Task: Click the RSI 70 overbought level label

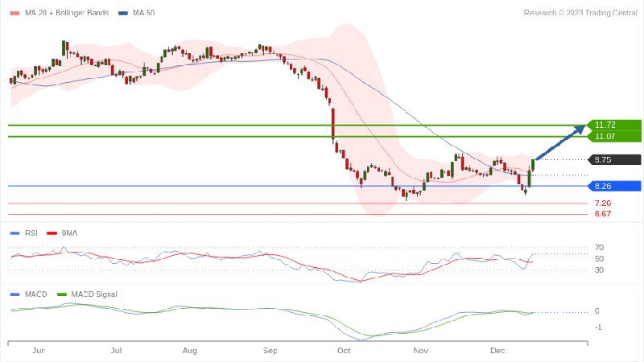Action: 599,248
